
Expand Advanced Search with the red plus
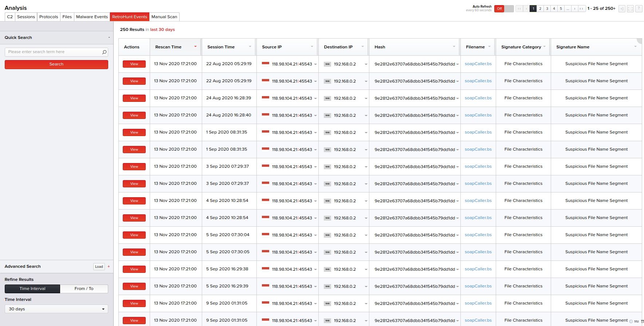[109, 266]
